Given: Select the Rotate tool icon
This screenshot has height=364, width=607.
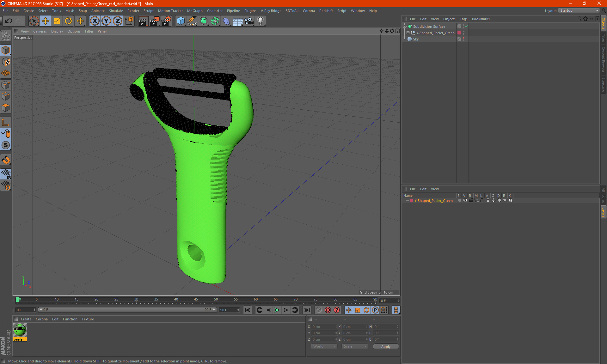Looking at the screenshot, I should pos(68,21).
